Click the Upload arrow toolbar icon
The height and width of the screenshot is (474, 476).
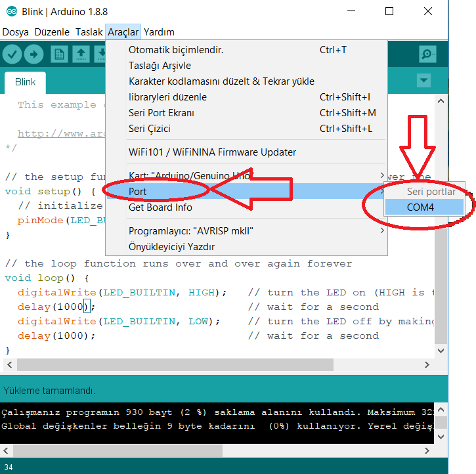pyautogui.click(x=34, y=54)
